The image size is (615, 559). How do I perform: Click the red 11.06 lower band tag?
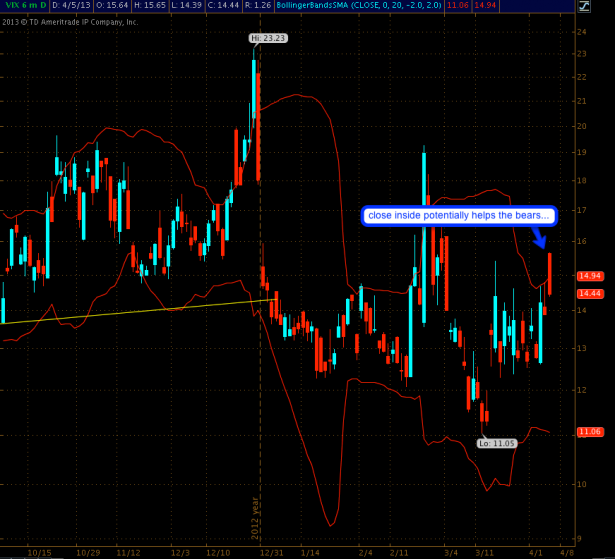click(x=589, y=432)
